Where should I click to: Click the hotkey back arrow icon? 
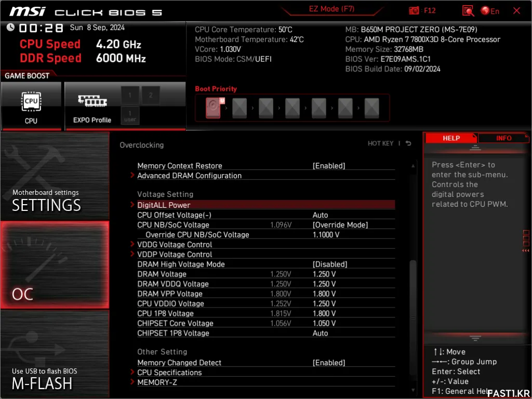pyautogui.click(x=408, y=143)
